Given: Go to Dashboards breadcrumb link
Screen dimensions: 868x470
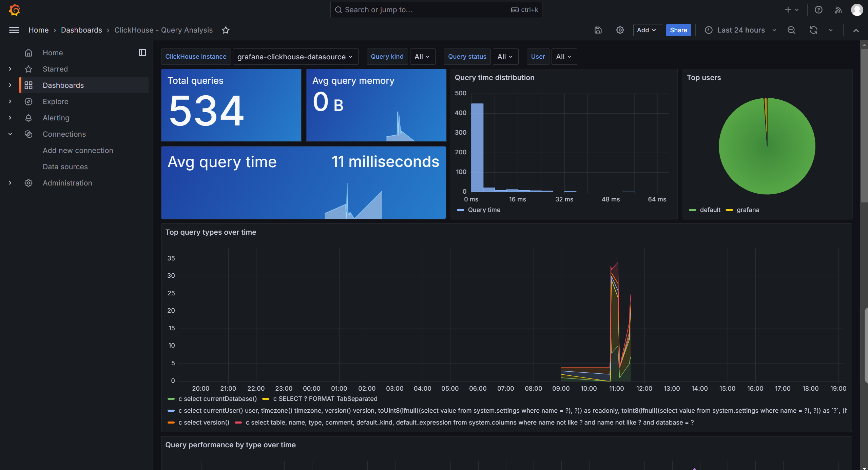Looking at the screenshot, I should tap(81, 30).
